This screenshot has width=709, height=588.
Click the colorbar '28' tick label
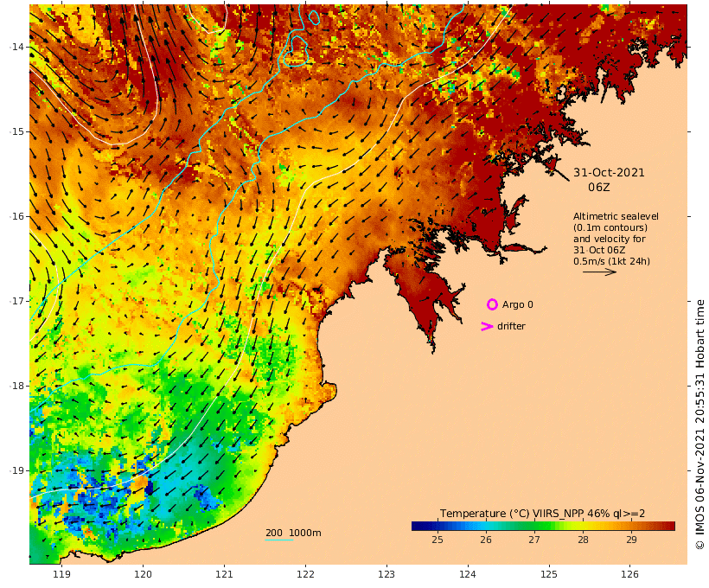click(x=583, y=540)
